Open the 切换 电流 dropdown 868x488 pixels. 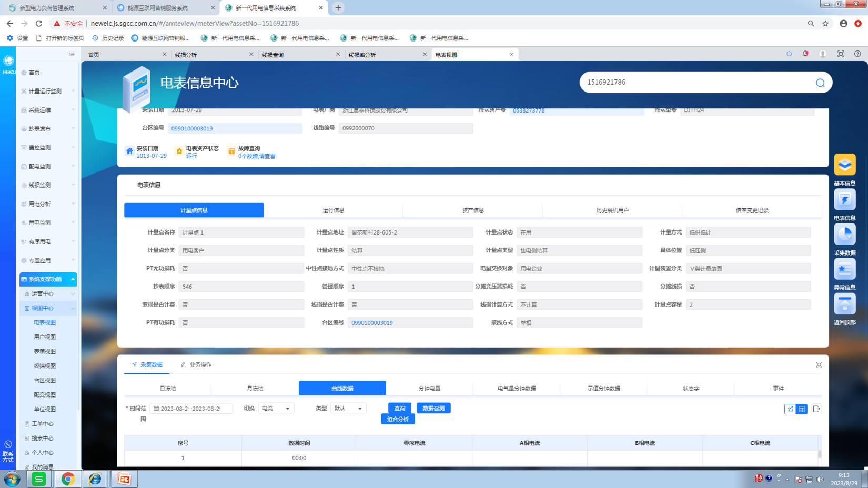pos(276,409)
